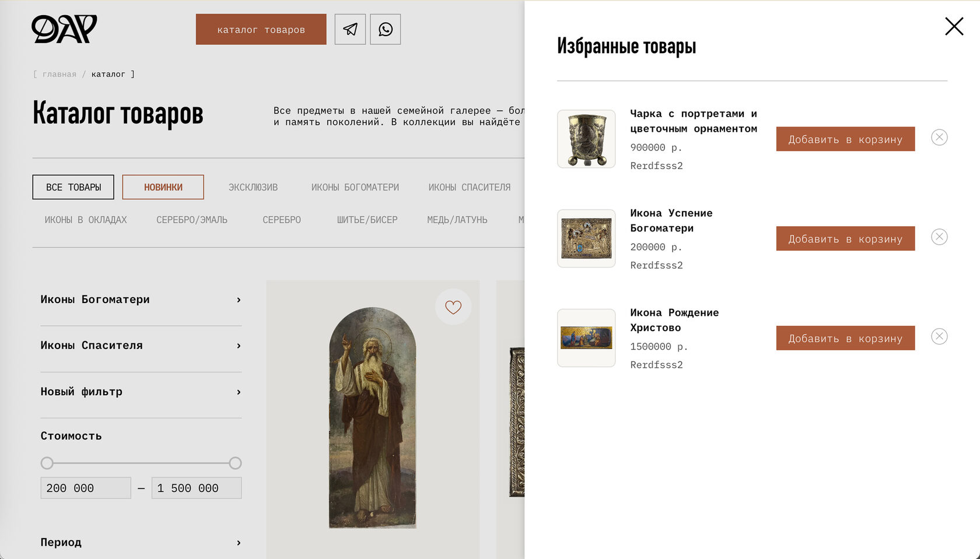Toggle favorite heart on the saint icon card

coord(453,307)
